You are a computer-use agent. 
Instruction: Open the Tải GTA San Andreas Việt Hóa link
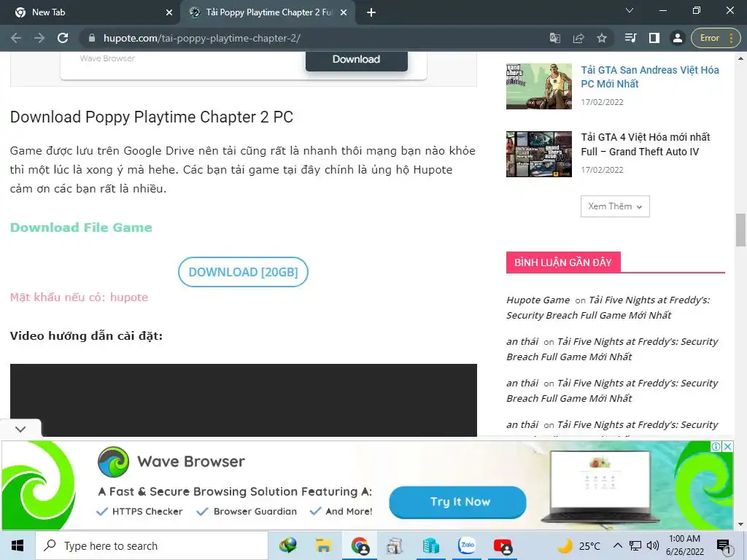point(650,77)
